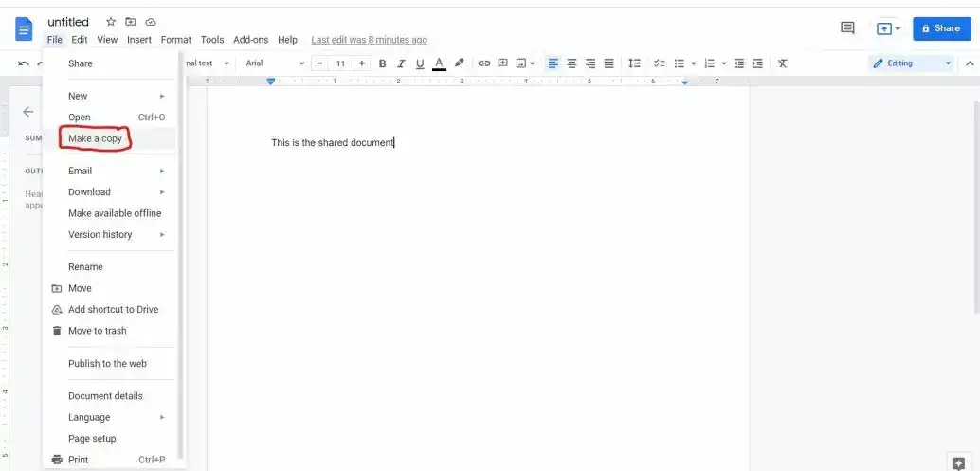This screenshot has width=980, height=471.
Task: Click the undo arrow icon
Action: click(24, 63)
